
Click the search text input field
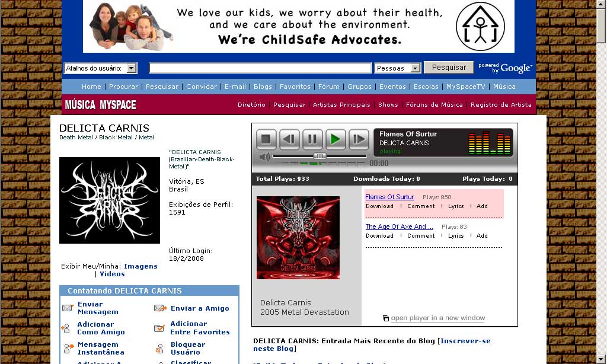coord(260,68)
